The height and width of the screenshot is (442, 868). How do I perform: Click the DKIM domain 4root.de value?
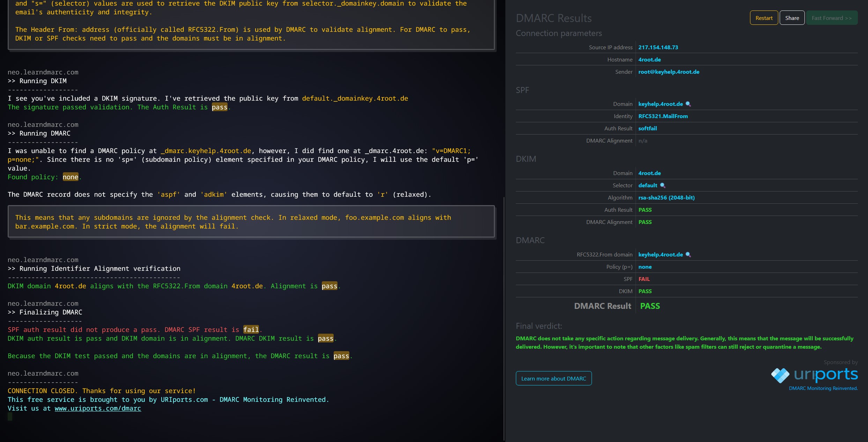(x=649, y=173)
